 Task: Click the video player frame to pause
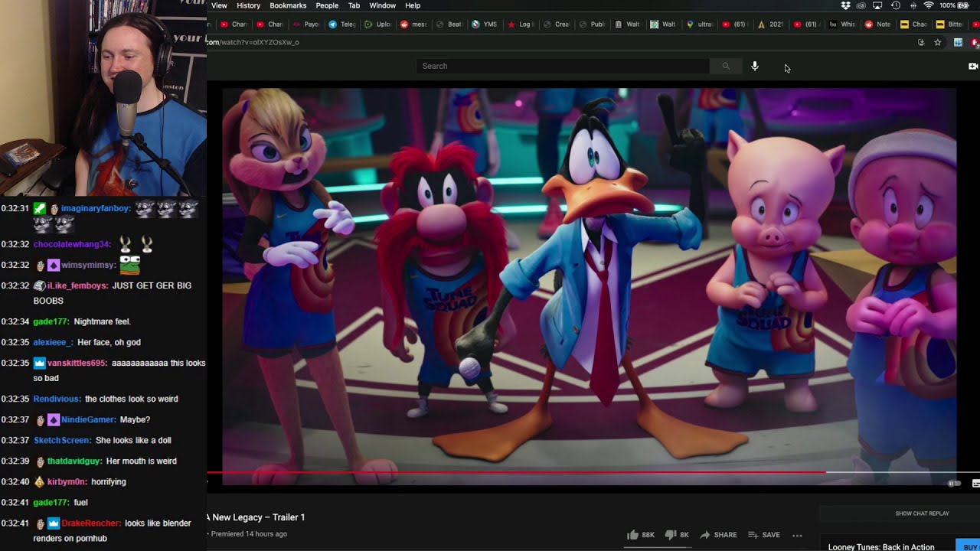pos(589,285)
